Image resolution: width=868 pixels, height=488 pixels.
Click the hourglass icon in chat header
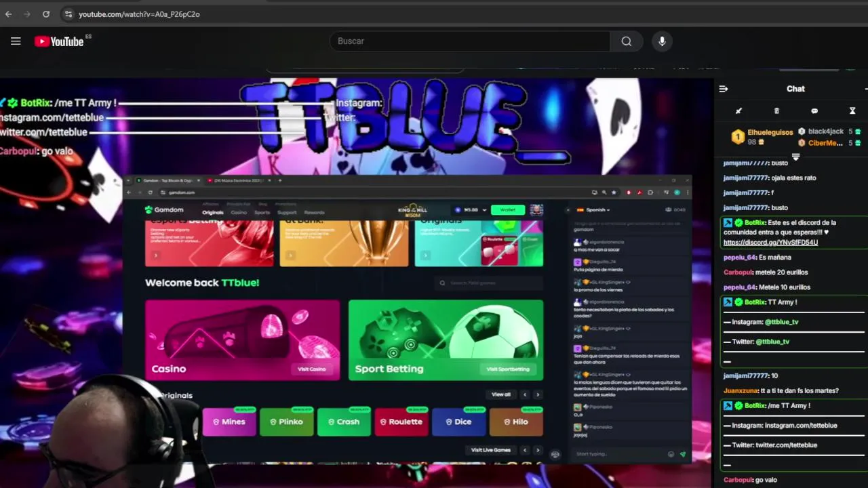click(x=852, y=110)
